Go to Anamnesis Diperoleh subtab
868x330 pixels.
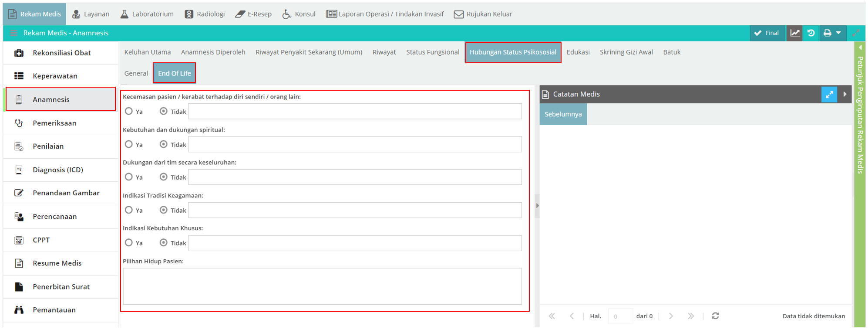coord(213,52)
